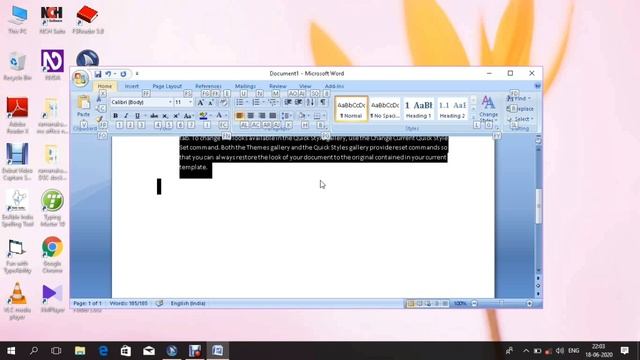The image size is (640, 360).
Task: Save the document from Quick Access
Action: pyautogui.click(x=98, y=74)
